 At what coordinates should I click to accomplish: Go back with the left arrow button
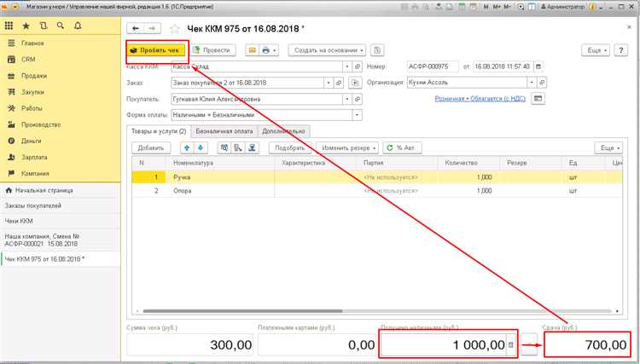tap(136, 28)
